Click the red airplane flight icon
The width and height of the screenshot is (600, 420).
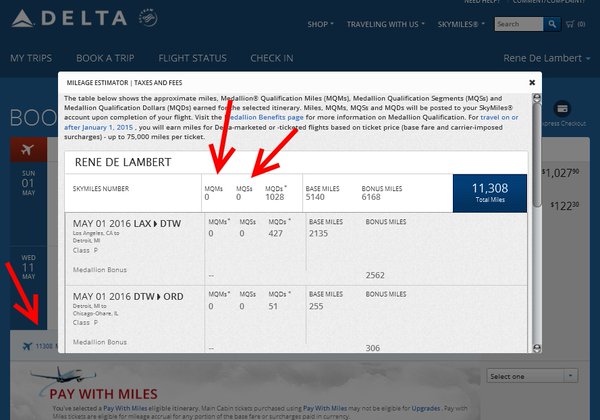[x=26, y=148]
